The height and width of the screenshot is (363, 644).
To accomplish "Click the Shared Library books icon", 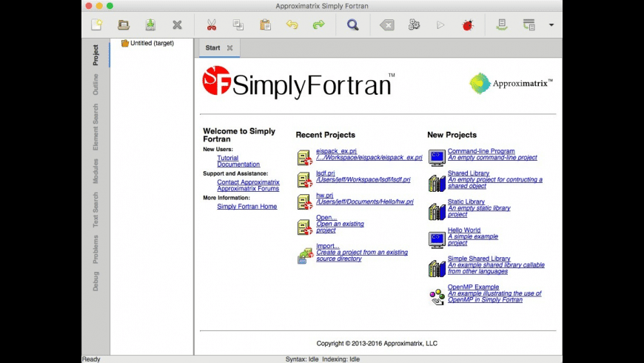I will click(x=437, y=183).
